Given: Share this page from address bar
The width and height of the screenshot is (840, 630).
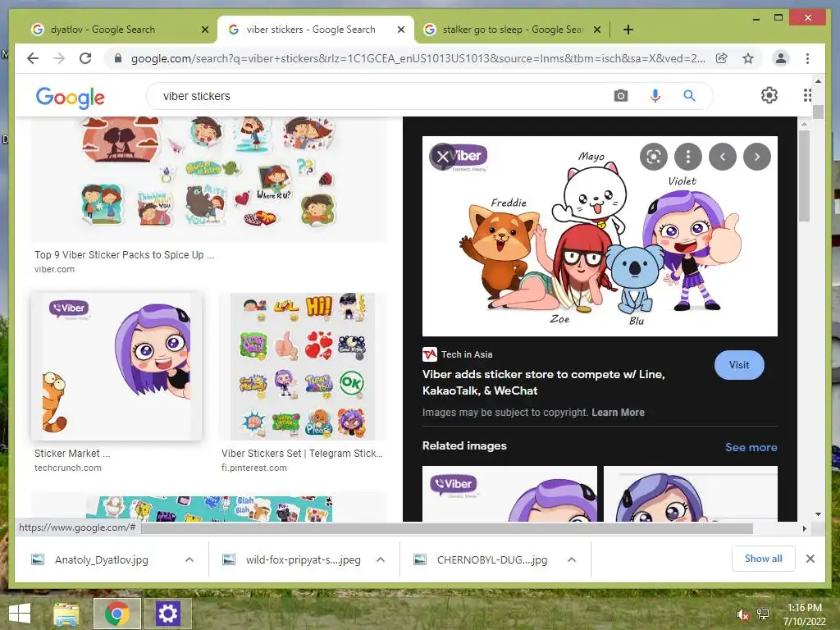Looking at the screenshot, I should (722, 58).
